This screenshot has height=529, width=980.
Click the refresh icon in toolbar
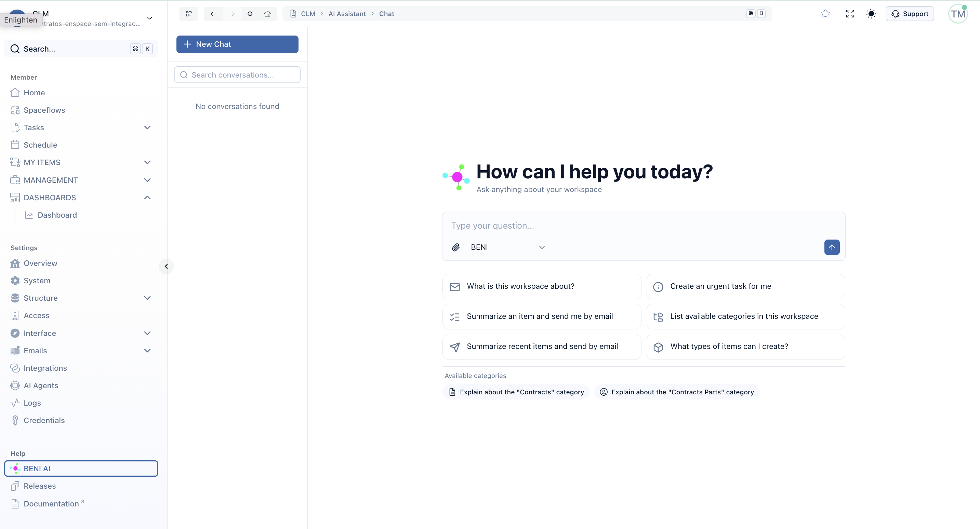coord(250,14)
